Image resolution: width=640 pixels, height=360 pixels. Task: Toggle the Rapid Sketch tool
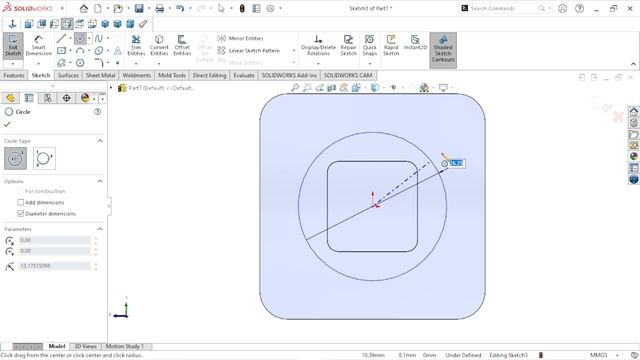(x=391, y=45)
